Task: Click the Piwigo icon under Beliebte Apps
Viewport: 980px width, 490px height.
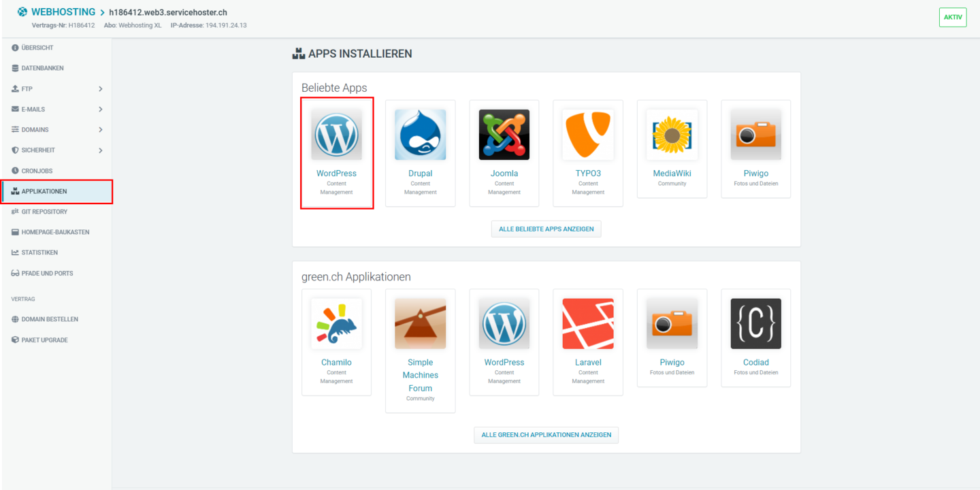Action: coord(756,135)
